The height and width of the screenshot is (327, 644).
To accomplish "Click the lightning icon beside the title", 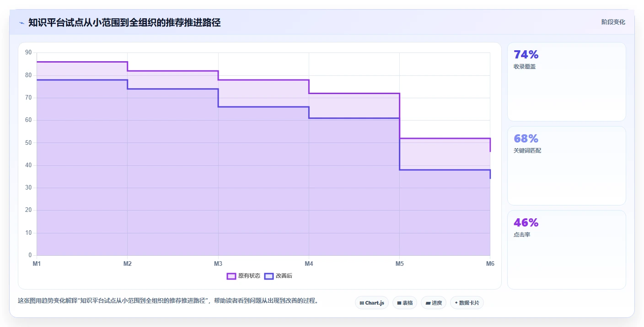I will click(21, 23).
